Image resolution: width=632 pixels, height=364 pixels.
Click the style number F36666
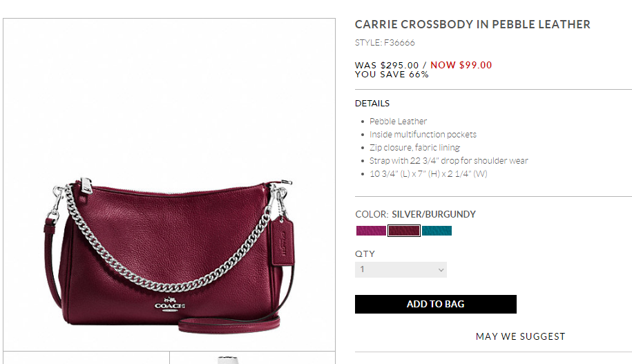coord(399,43)
